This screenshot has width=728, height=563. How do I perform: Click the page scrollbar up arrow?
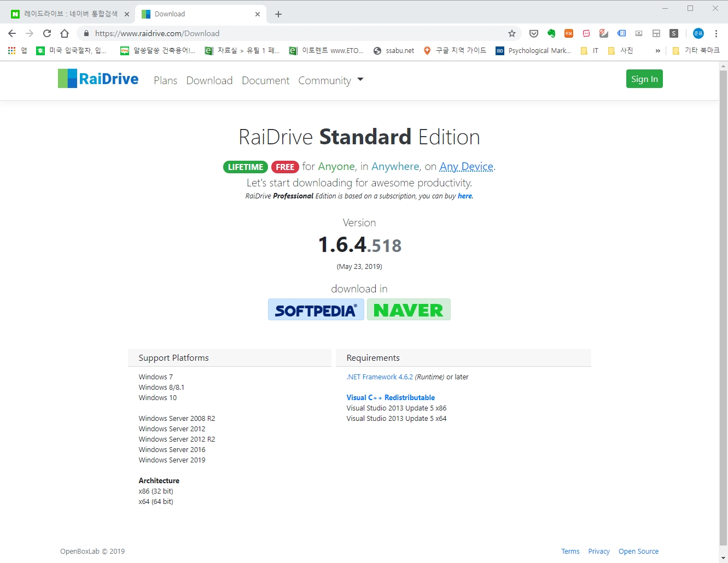click(x=724, y=66)
